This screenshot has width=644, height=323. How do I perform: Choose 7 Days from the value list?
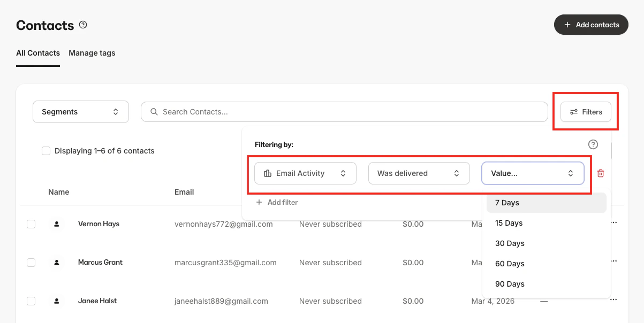(546, 203)
